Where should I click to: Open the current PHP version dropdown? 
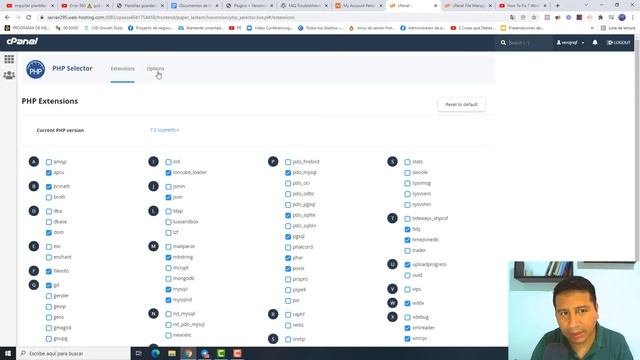[x=164, y=130]
